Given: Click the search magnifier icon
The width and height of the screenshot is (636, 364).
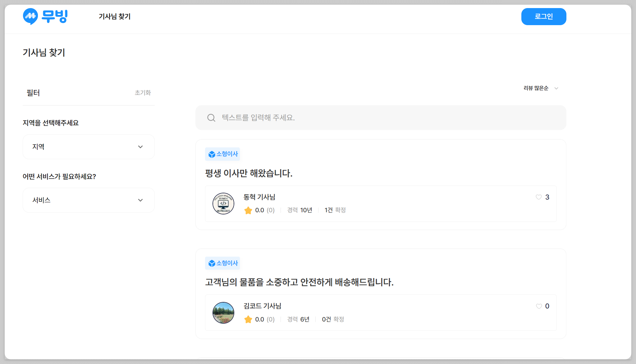Looking at the screenshot, I should [211, 118].
